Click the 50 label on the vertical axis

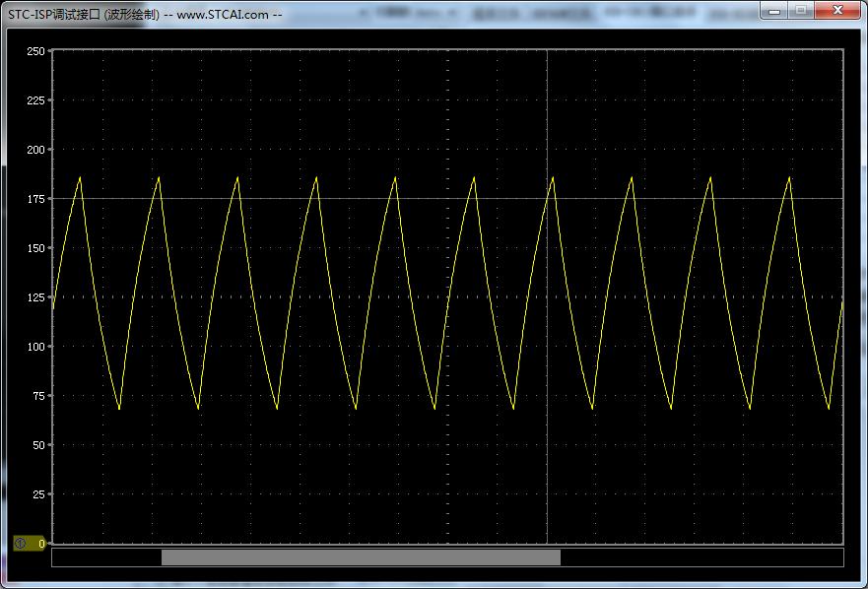coord(38,445)
